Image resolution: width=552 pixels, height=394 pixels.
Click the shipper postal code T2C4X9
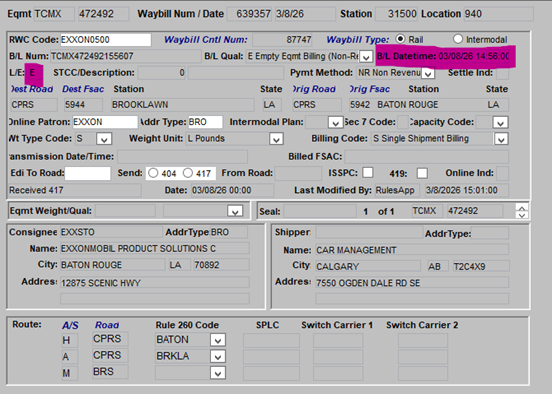pyautogui.click(x=481, y=266)
